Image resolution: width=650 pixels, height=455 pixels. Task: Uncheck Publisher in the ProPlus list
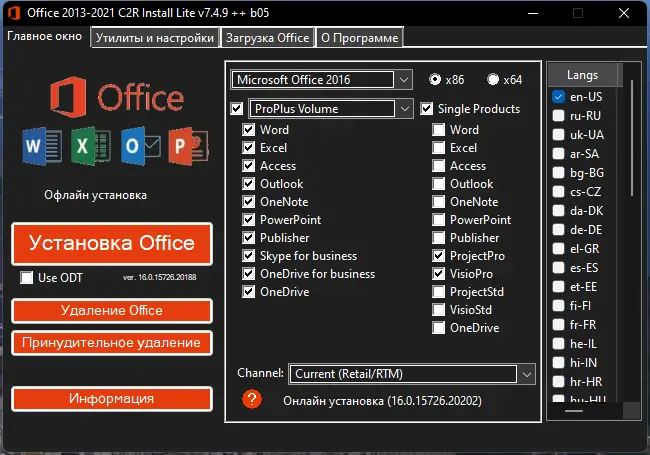248,237
